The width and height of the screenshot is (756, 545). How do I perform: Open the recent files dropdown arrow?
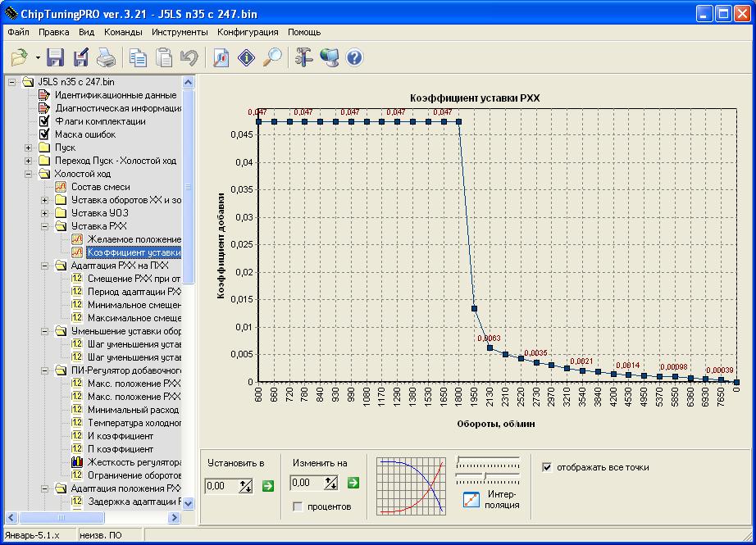(x=38, y=58)
